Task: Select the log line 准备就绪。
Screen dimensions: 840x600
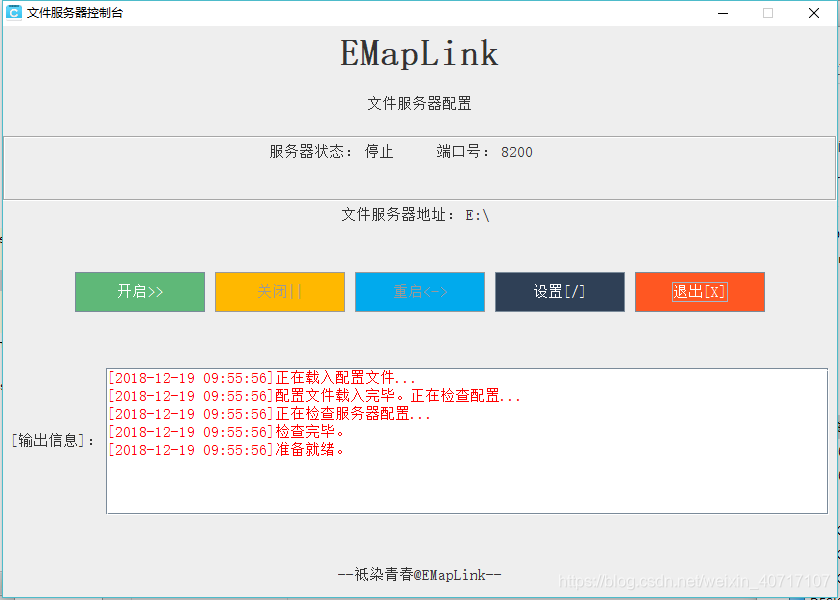Action: coord(227,450)
